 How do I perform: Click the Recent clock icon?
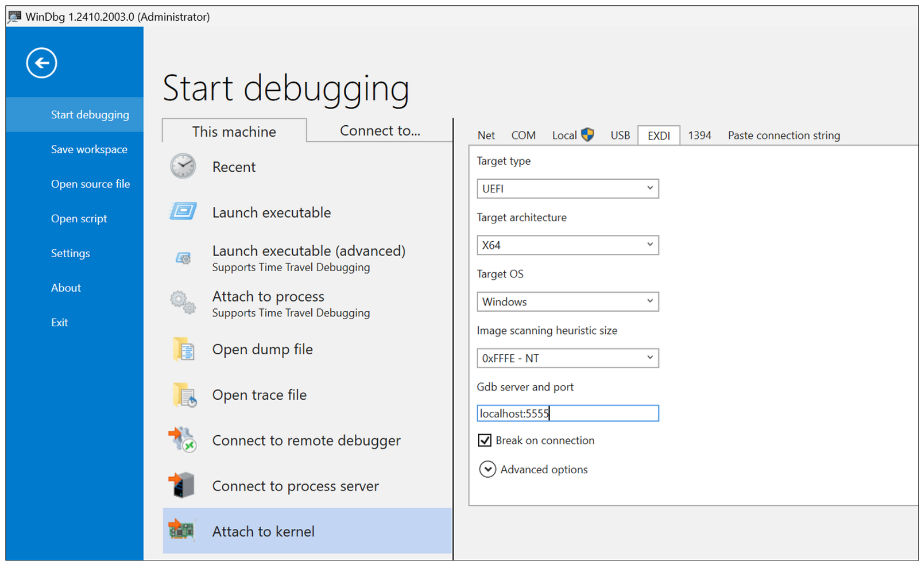(x=183, y=166)
